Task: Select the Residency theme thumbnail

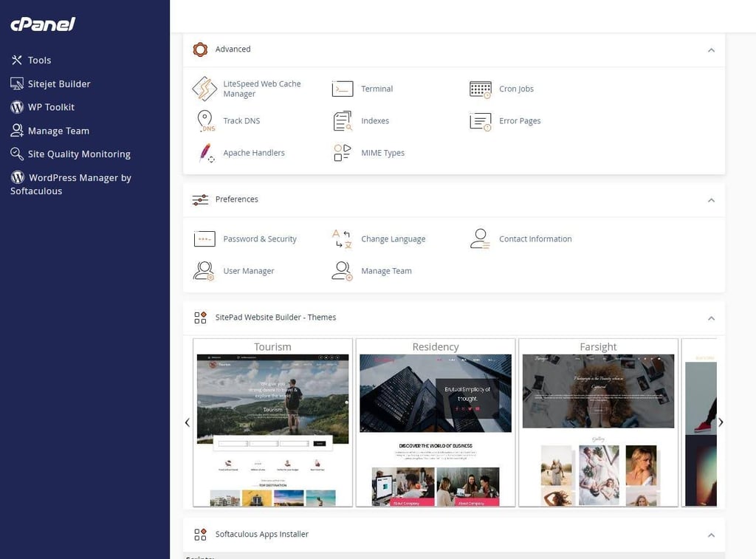Action: point(436,422)
